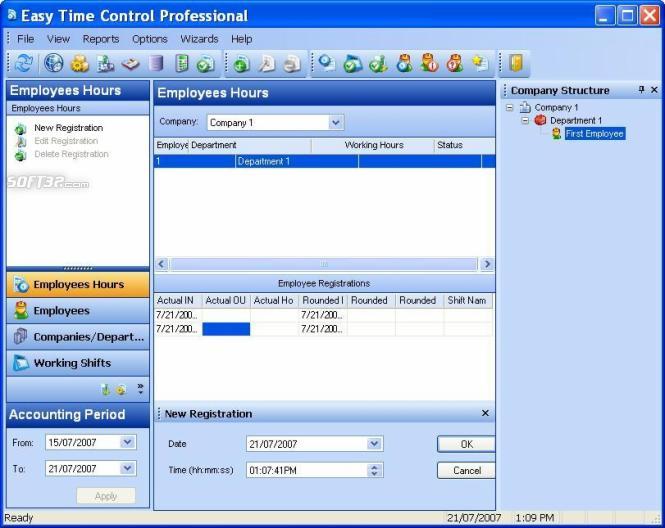Click the gray database cylinder toolbar icon
Screen dimensions: 665x528
tap(156, 64)
